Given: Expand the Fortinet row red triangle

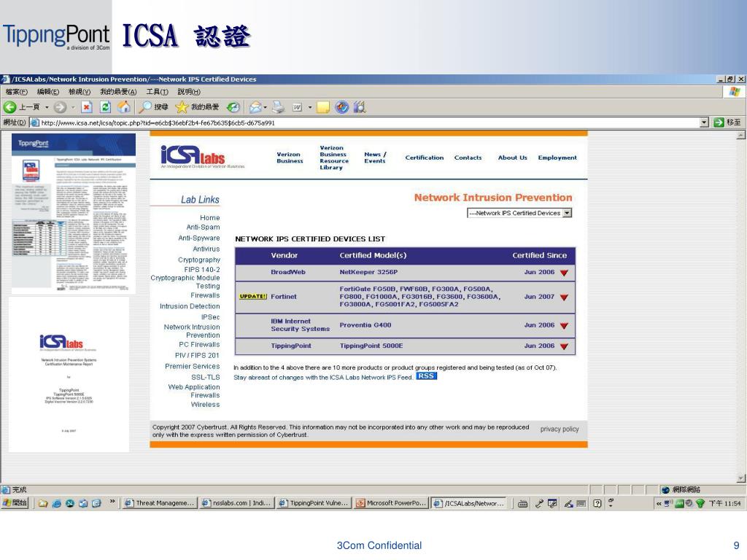Looking at the screenshot, I should [x=564, y=297].
